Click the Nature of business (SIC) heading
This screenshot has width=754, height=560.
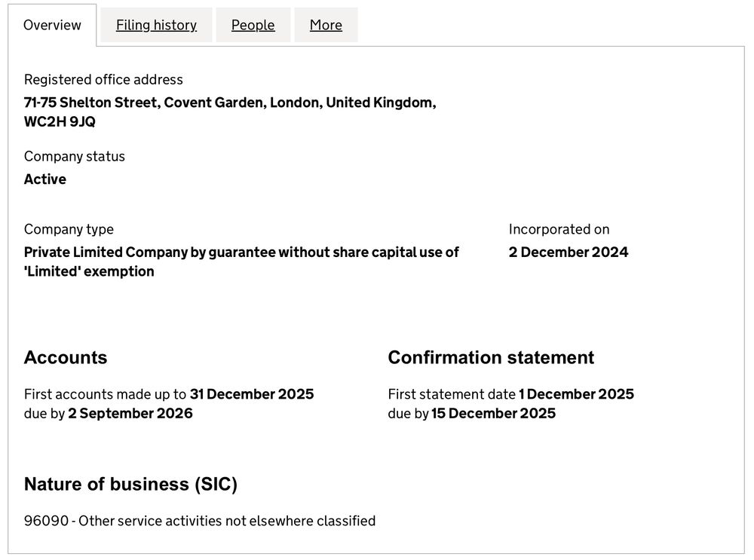(x=130, y=484)
